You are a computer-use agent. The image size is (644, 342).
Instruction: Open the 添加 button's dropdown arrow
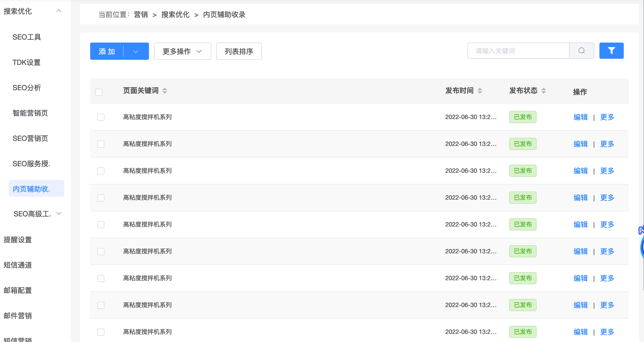click(x=136, y=51)
